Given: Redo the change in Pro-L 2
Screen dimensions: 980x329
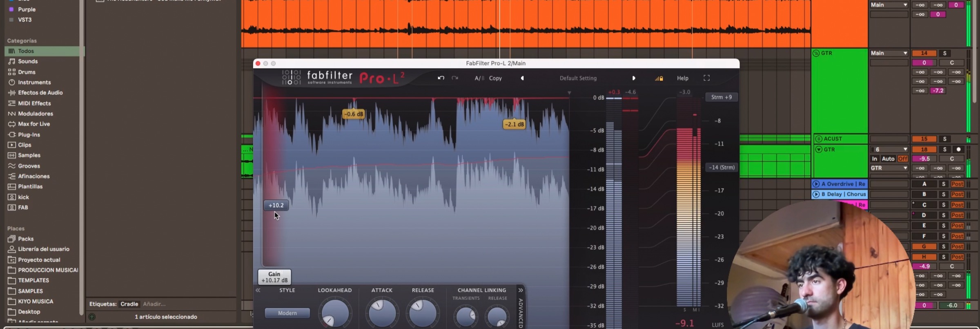Looking at the screenshot, I should (455, 78).
